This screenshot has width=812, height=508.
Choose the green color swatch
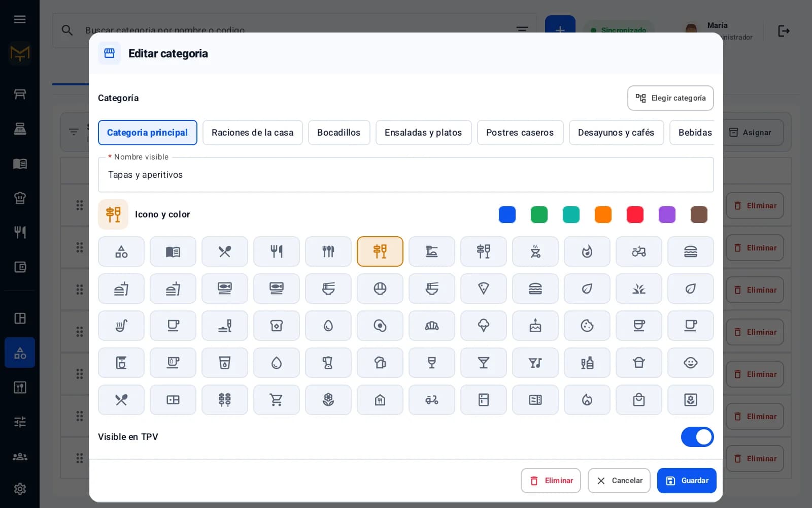pos(539,214)
